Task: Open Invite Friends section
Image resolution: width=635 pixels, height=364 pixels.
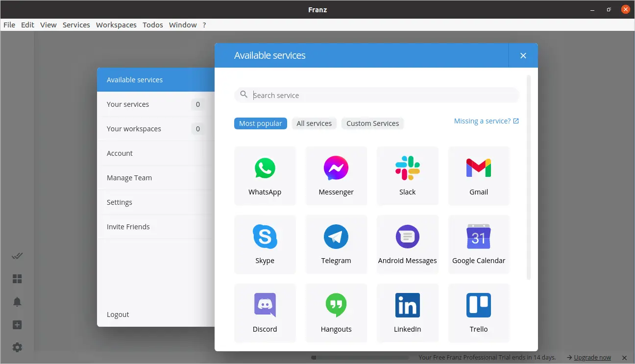Action: 156,227
